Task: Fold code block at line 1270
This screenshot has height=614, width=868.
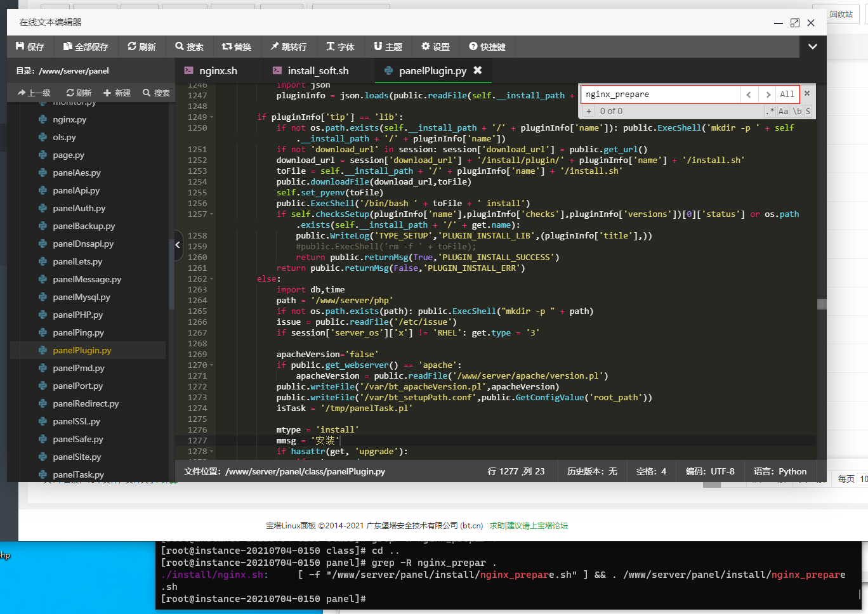Action: click(x=211, y=365)
